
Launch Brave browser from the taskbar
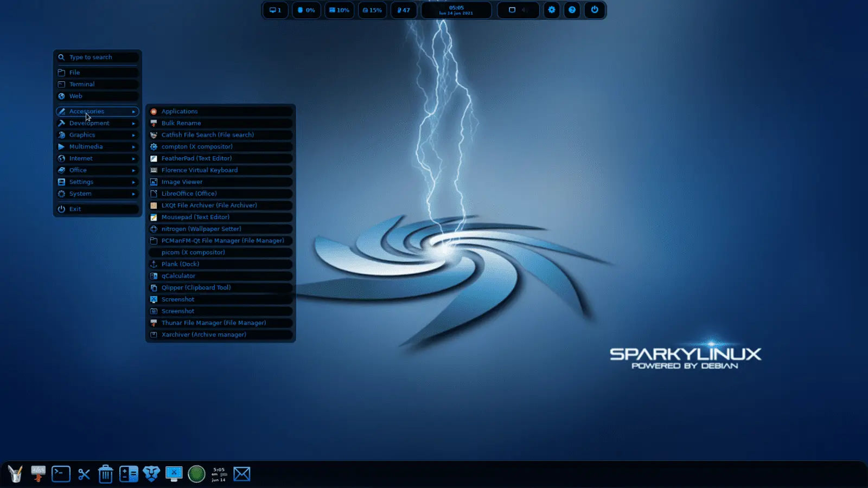151,473
